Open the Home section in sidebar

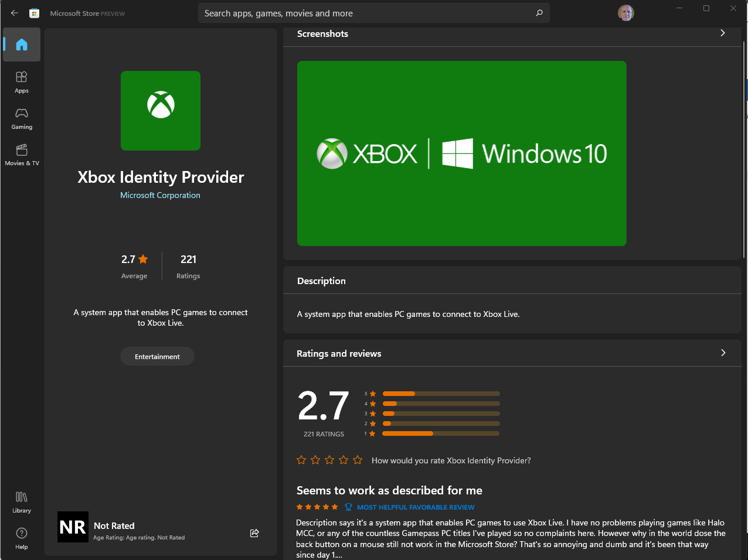pyautogui.click(x=22, y=45)
